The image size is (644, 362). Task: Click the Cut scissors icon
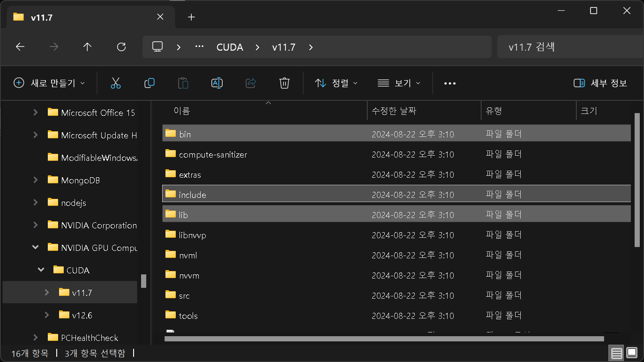116,83
